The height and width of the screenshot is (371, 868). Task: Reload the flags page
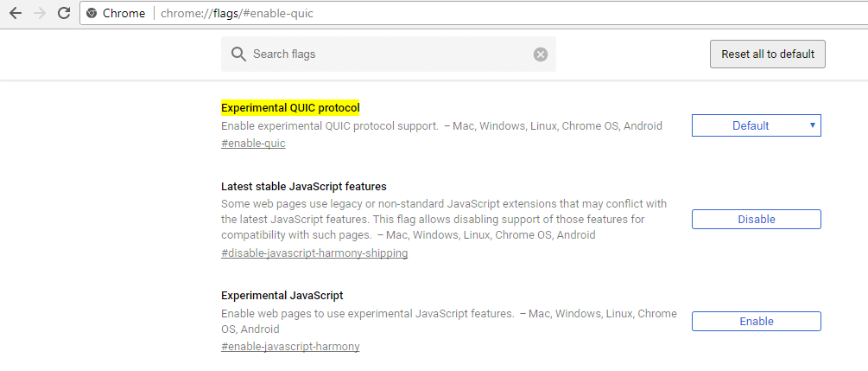[x=63, y=13]
